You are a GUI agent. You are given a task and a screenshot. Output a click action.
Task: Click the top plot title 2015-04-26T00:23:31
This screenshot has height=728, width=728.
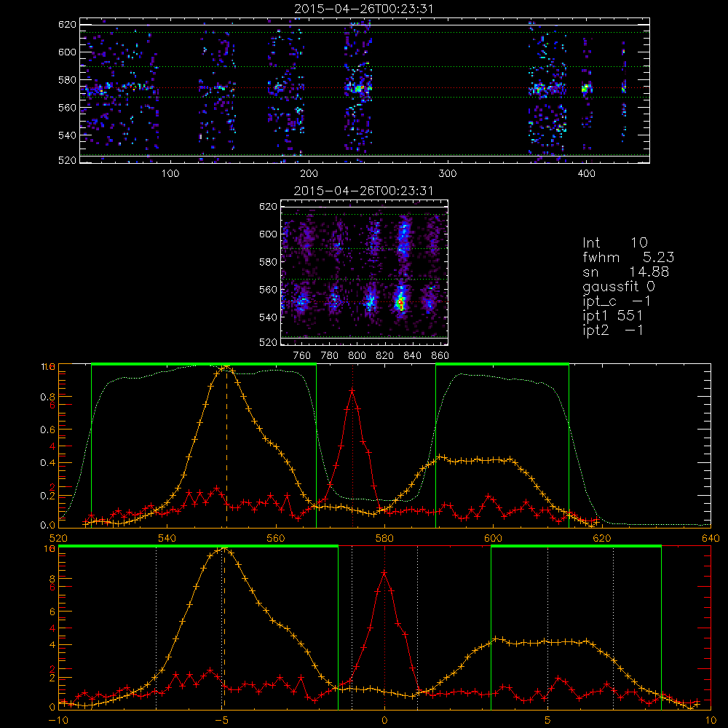click(364, 9)
